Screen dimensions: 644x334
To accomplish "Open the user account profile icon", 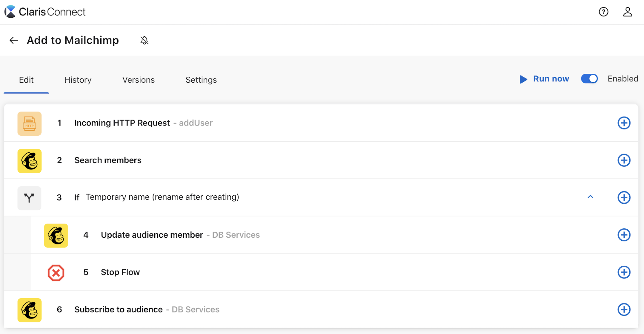I will tap(628, 12).
